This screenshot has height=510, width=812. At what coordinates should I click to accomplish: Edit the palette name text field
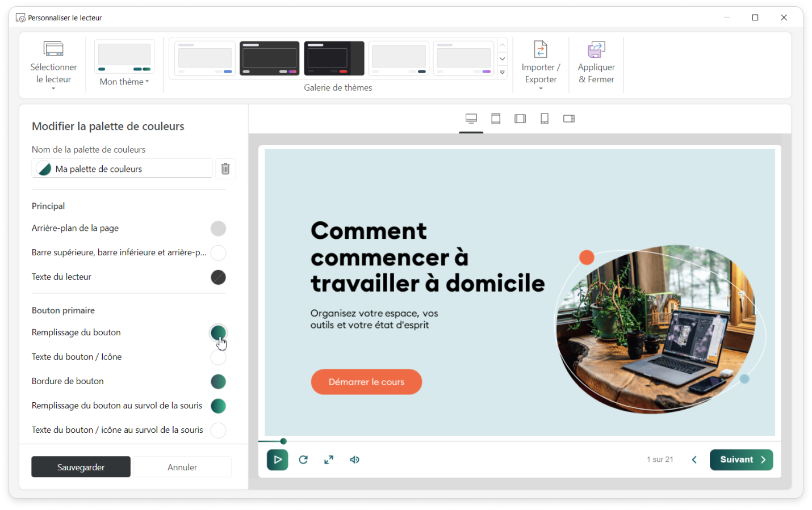pos(132,169)
